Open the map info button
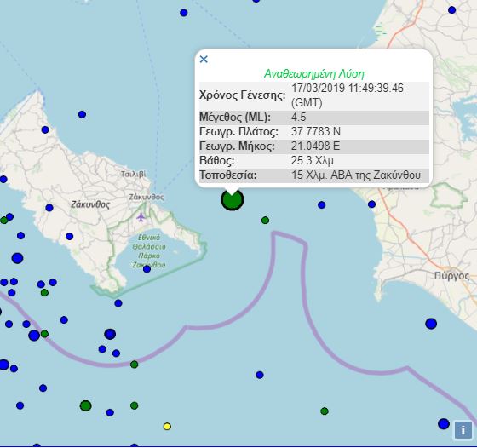The image size is (477, 448). pyautogui.click(x=463, y=430)
